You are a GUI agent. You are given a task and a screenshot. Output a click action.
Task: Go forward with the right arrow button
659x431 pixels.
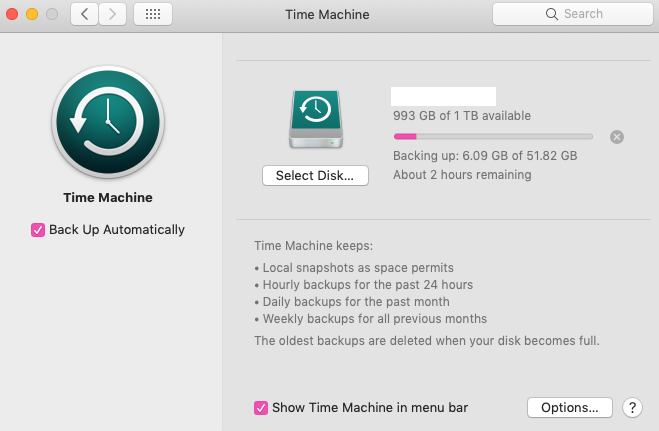click(112, 14)
